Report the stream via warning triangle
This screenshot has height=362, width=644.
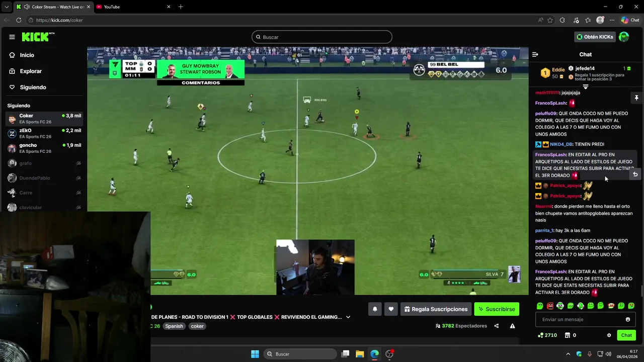coord(512,326)
